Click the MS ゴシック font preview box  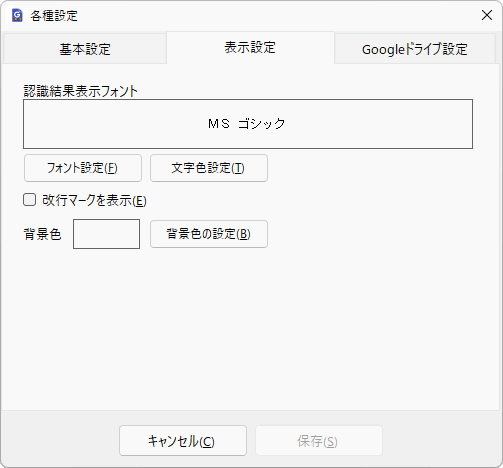coord(248,124)
